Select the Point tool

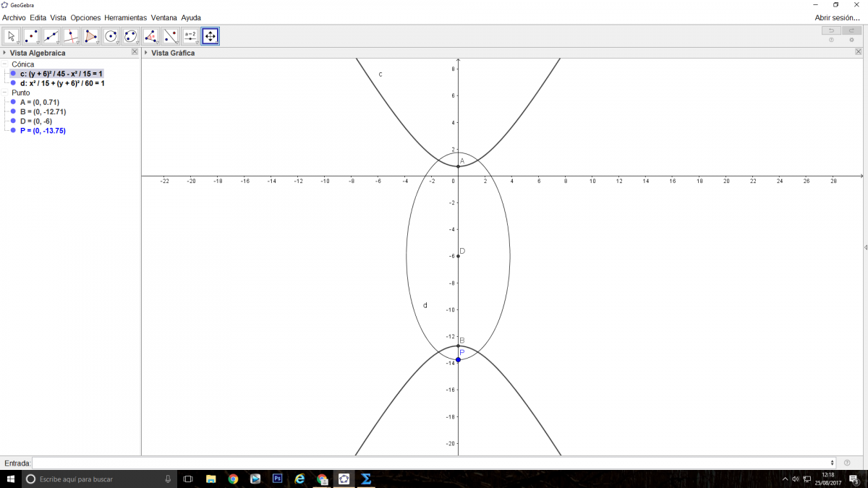click(31, 36)
